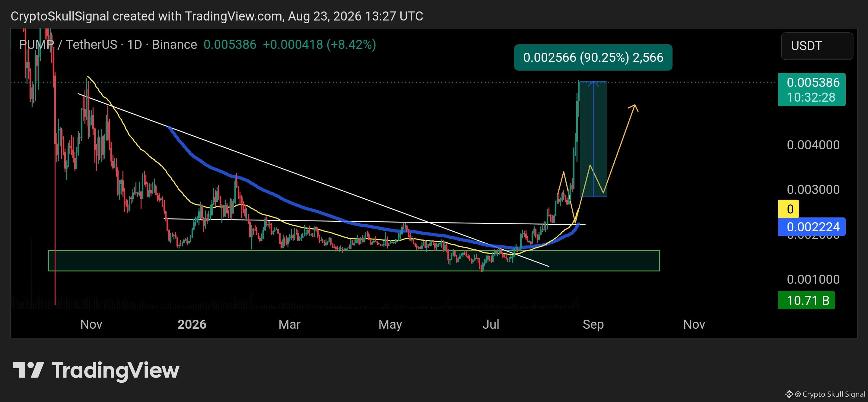
Task: Click the May label on the time axis
Action: pyautogui.click(x=390, y=324)
